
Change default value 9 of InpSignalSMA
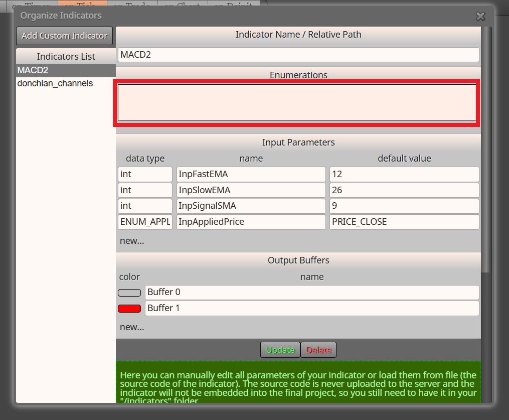click(404, 206)
